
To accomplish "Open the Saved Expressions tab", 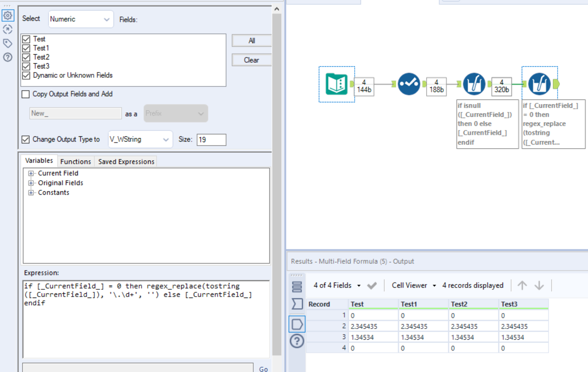I will pyautogui.click(x=126, y=161).
